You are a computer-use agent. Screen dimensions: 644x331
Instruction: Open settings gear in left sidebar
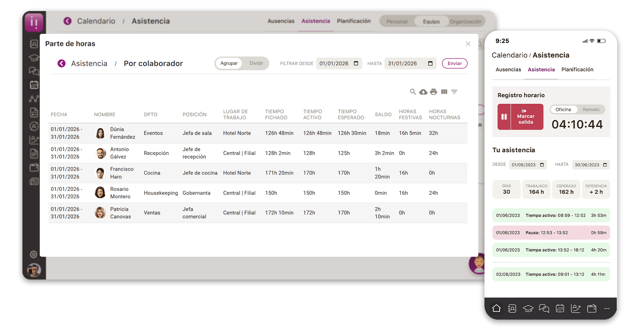click(x=33, y=254)
